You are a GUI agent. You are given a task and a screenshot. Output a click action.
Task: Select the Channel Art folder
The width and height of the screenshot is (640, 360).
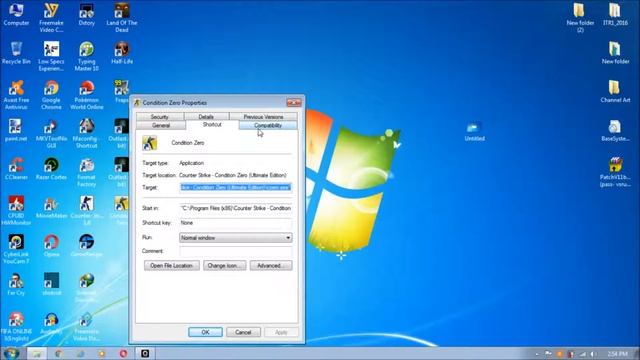coord(615,91)
